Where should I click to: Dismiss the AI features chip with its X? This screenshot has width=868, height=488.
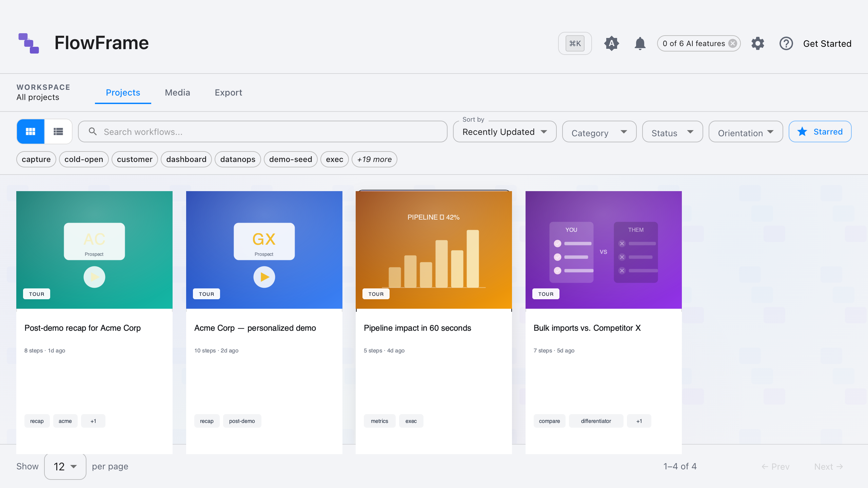[x=733, y=43]
